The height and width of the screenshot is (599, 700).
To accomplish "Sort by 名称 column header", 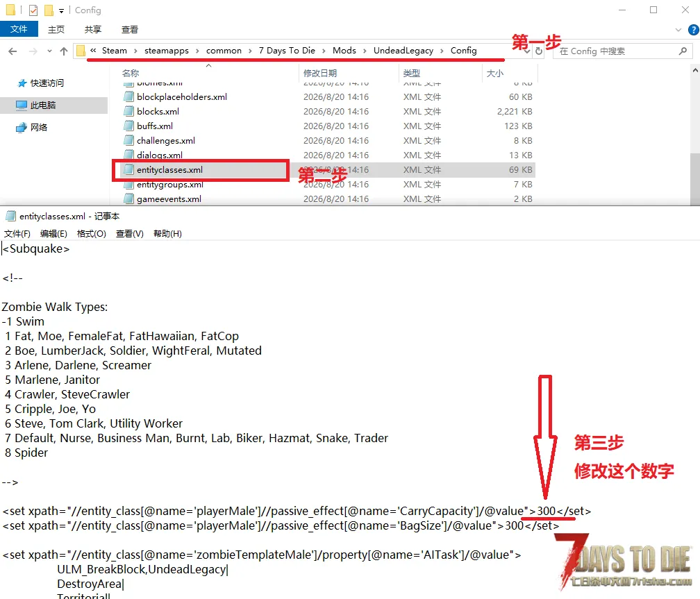I will pos(131,73).
